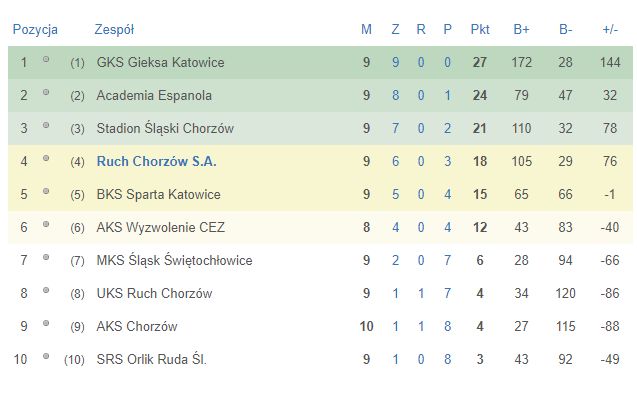Click the grey dot for AKS Wyzwolenie CEZ
The width and height of the screenshot is (637, 394).
pos(46,224)
